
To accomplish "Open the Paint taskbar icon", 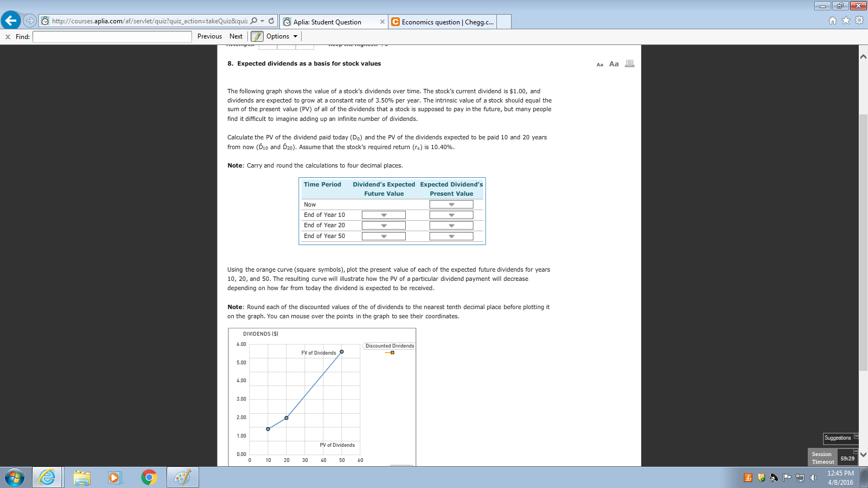I will coord(182,477).
